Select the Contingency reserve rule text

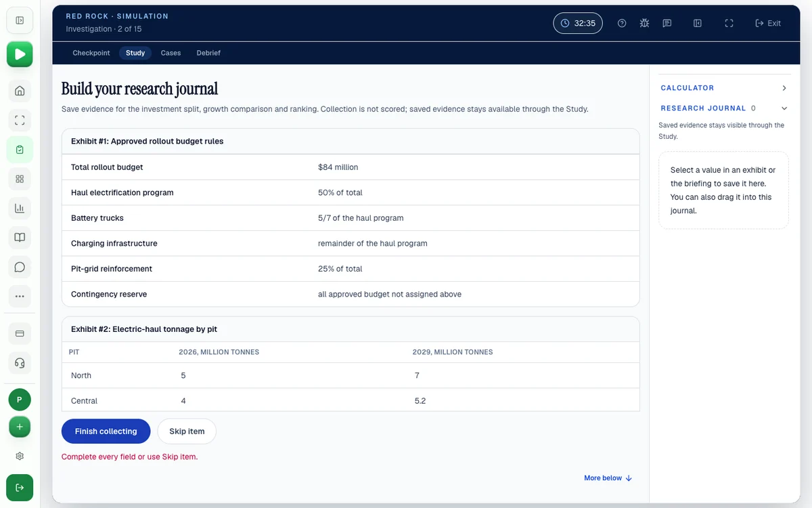click(390, 294)
